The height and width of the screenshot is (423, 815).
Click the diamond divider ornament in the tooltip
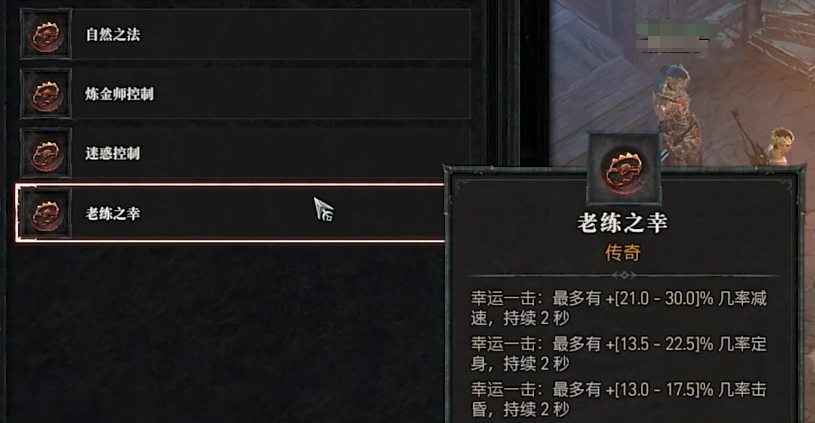[x=624, y=275]
